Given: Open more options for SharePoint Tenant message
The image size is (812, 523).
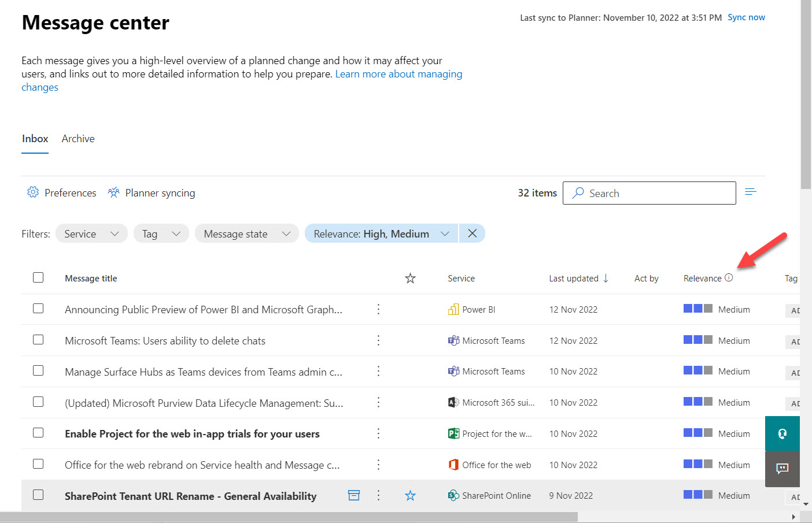Looking at the screenshot, I should pyautogui.click(x=378, y=495).
